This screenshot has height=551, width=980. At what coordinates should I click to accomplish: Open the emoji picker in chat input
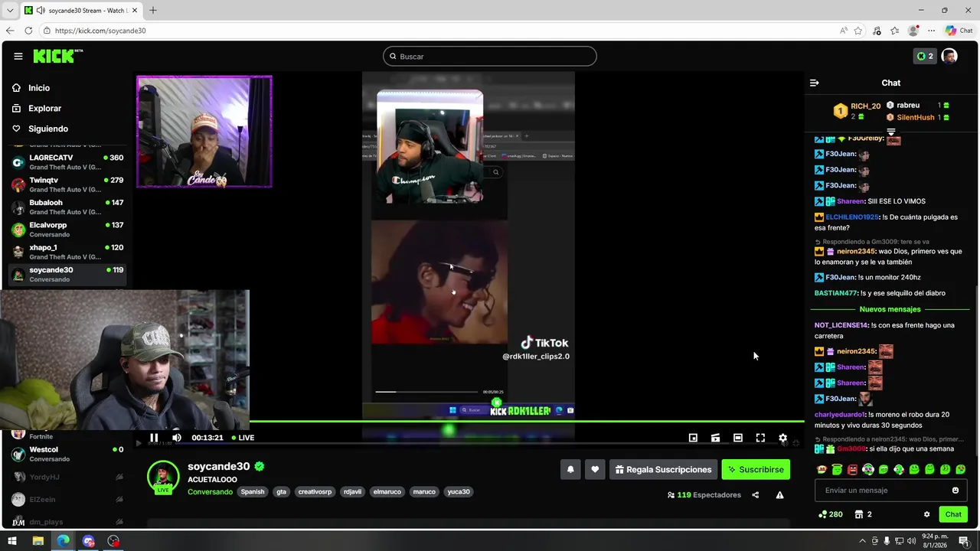coord(955,491)
